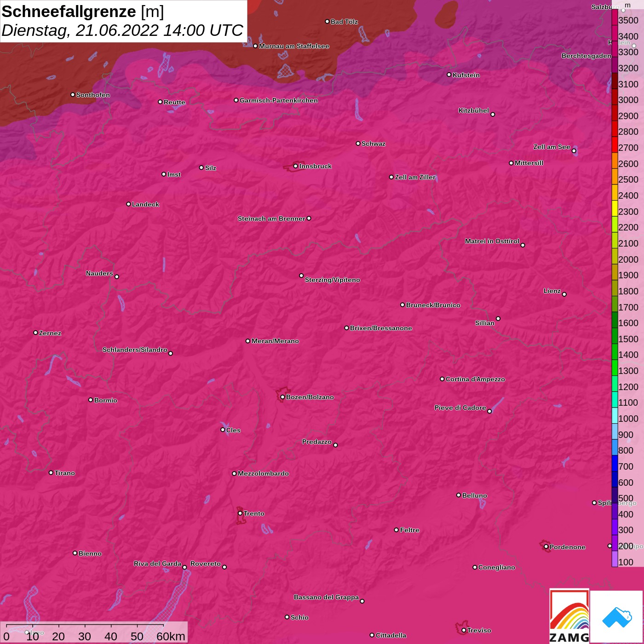Click the ZAMG rainbow logo
The height and width of the screenshot is (644, 644).
pos(569,616)
